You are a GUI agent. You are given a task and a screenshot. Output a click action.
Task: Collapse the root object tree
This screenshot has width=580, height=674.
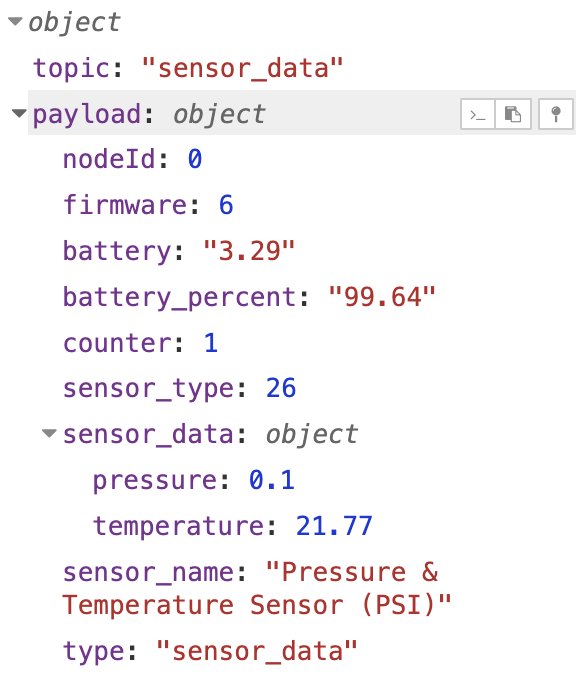tap(15, 21)
